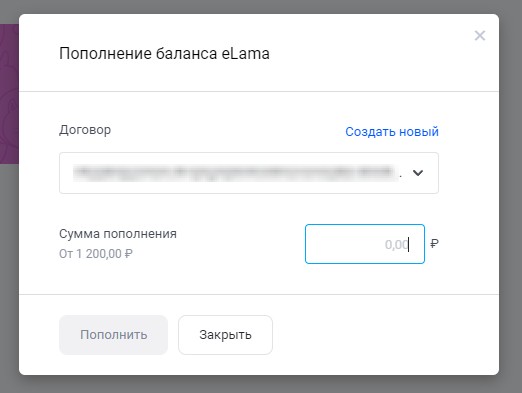Focus the Сумма пополнения amount input

pos(365,244)
